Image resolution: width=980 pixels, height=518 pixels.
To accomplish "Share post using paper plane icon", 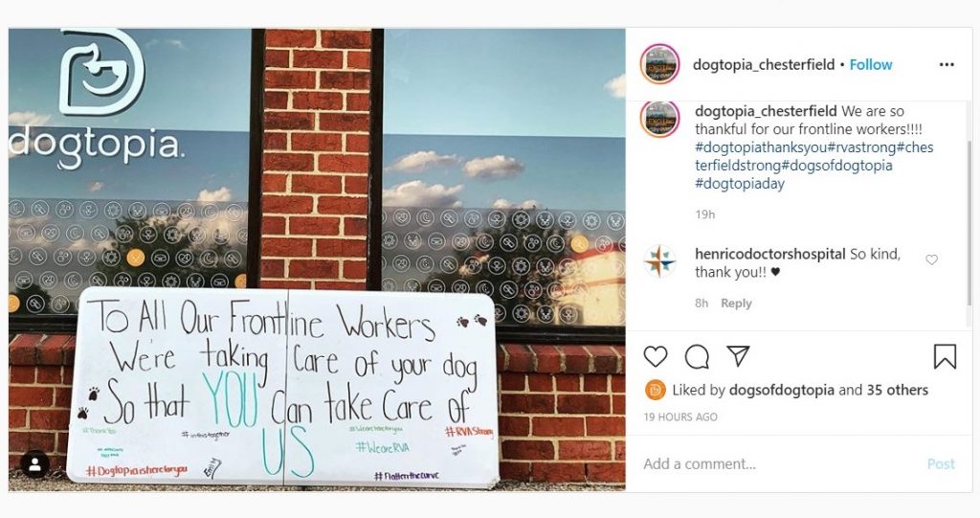I will (738, 356).
